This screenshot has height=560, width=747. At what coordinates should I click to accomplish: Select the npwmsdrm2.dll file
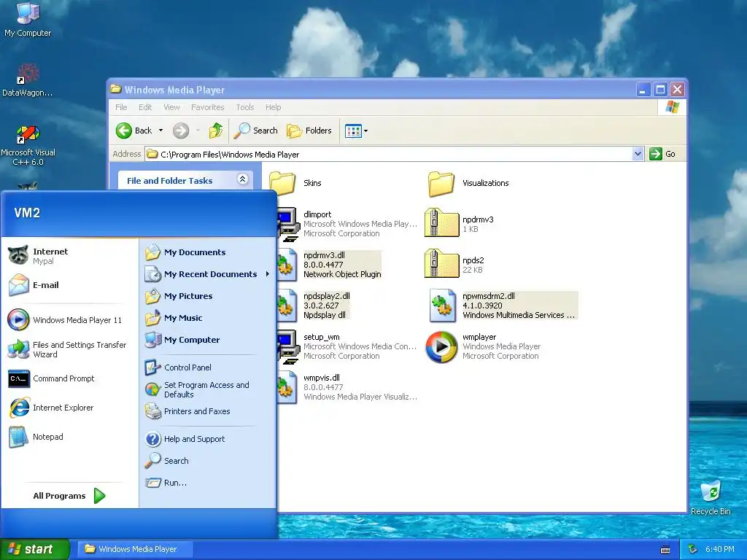tap(503, 306)
